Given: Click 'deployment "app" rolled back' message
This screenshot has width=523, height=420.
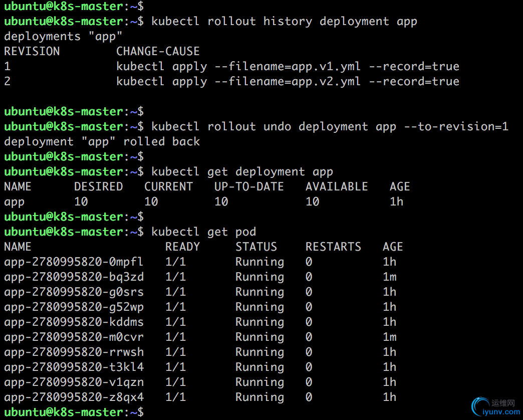Looking at the screenshot, I should [x=102, y=141].
